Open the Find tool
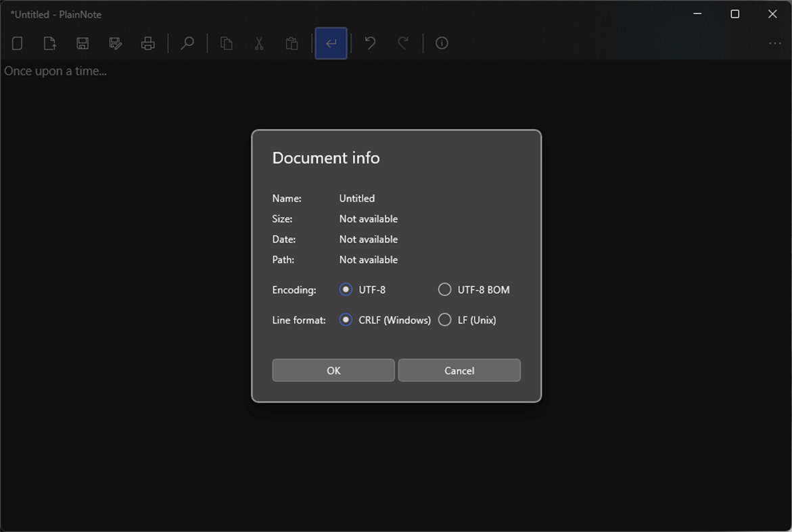Screen dimensions: 792x532 (x=187, y=43)
